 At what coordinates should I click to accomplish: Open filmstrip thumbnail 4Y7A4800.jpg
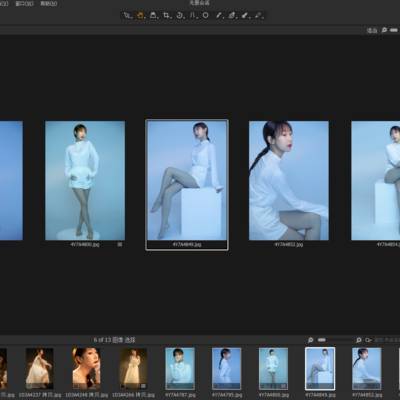point(273,369)
